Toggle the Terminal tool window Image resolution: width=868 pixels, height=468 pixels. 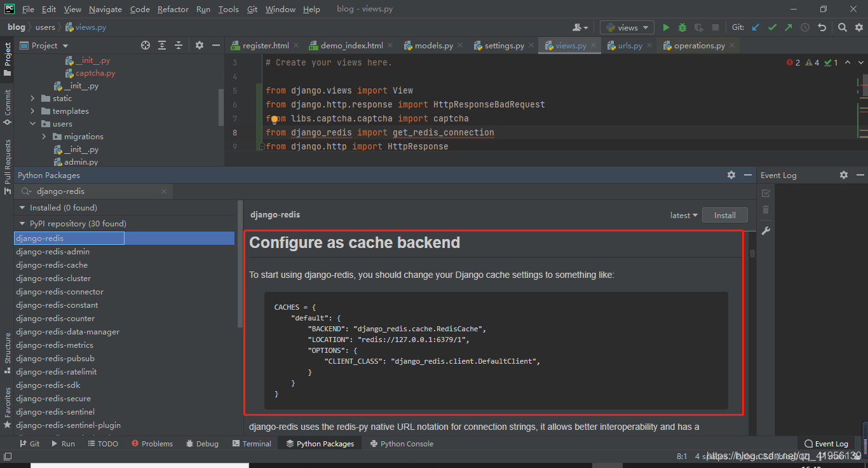coord(252,444)
